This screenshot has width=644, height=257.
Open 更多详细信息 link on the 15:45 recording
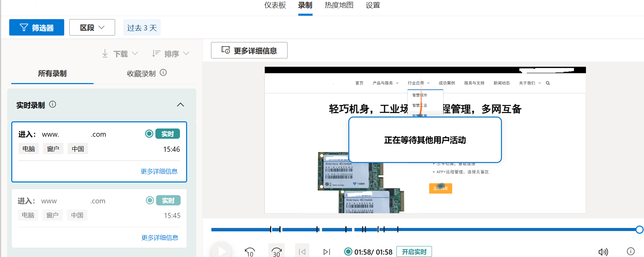(x=160, y=238)
